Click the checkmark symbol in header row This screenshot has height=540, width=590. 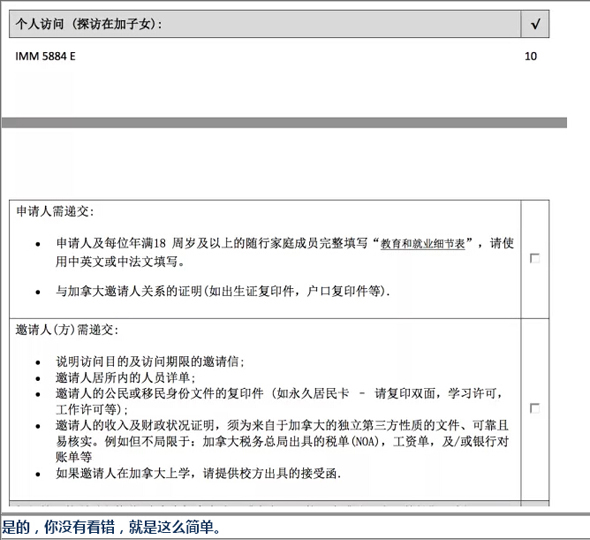click(535, 24)
